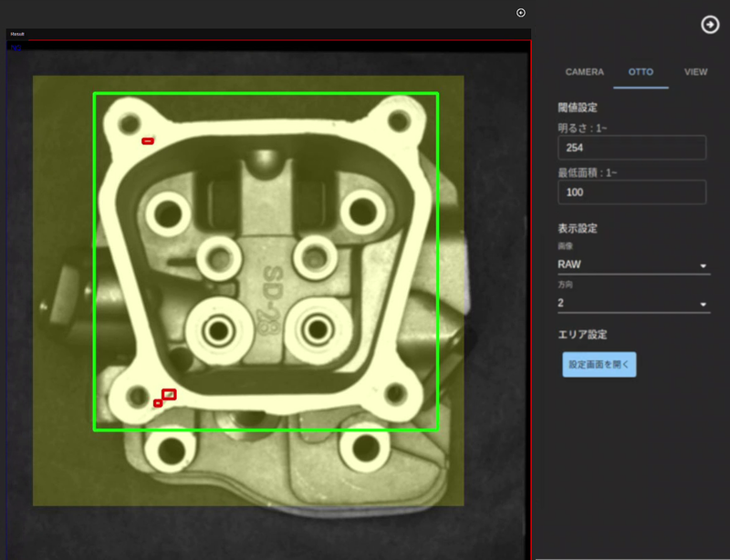
Task: Switch to the CAMERA tab
Action: click(584, 72)
